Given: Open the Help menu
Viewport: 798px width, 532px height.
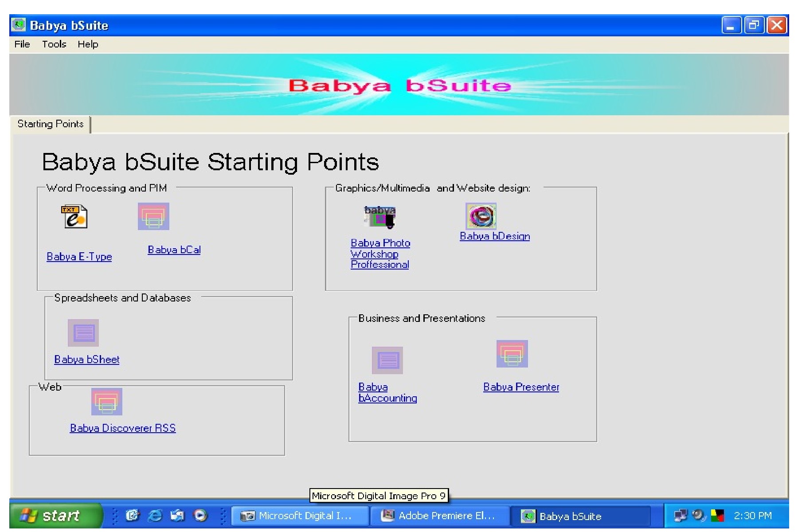Looking at the screenshot, I should click(88, 44).
